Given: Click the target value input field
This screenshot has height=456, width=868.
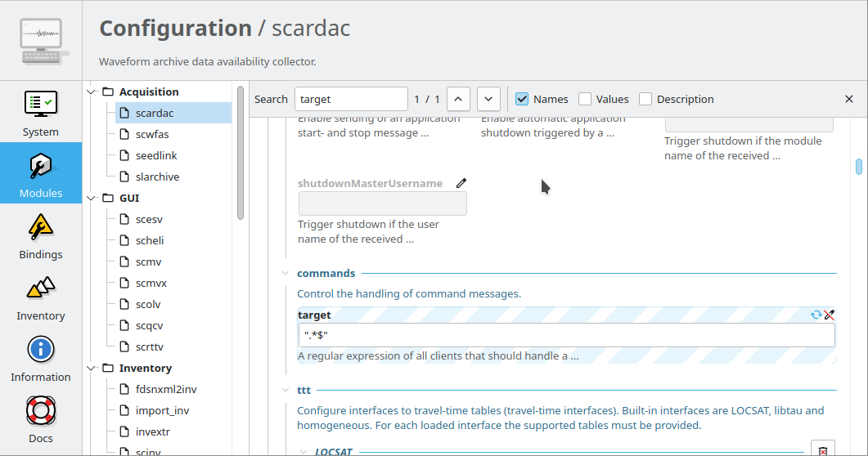Looking at the screenshot, I should click(565, 335).
